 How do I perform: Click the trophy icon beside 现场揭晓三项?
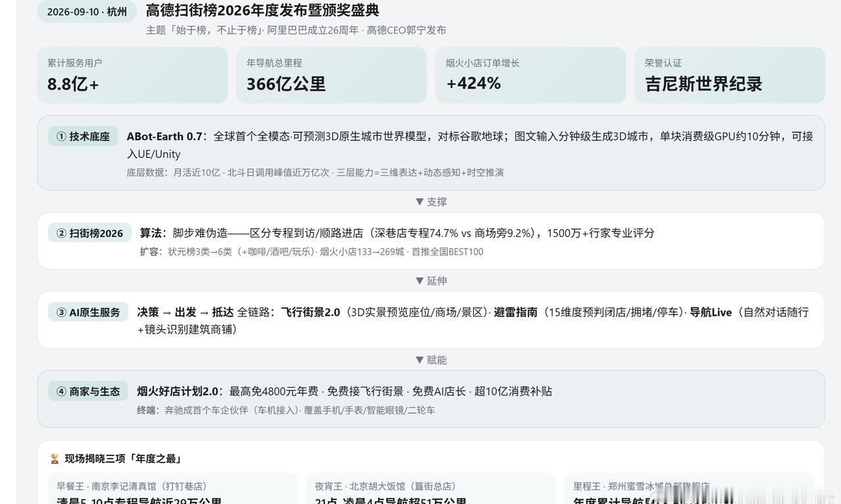(54, 459)
